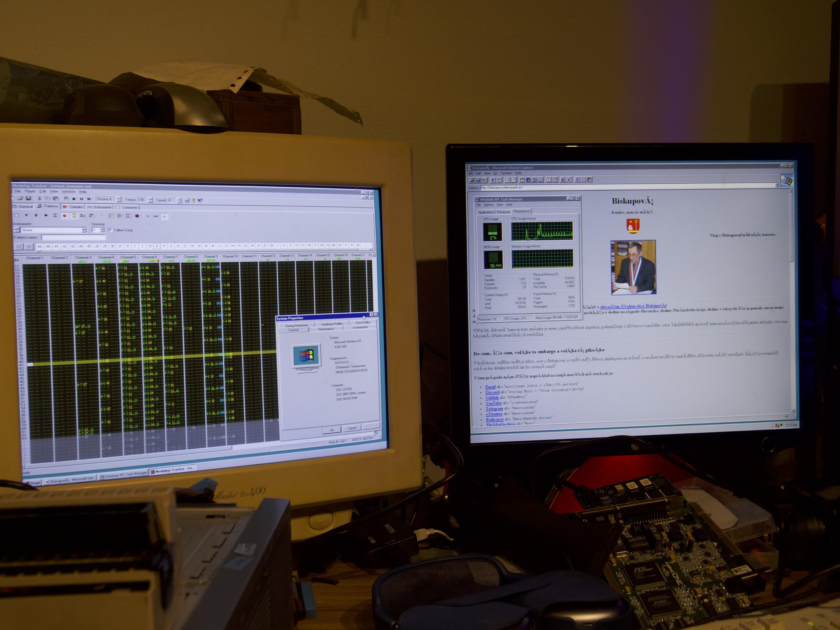The width and height of the screenshot is (840, 630).
Task: Adjust the Tempo 130 spinner arrows
Action: tap(150, 200)
